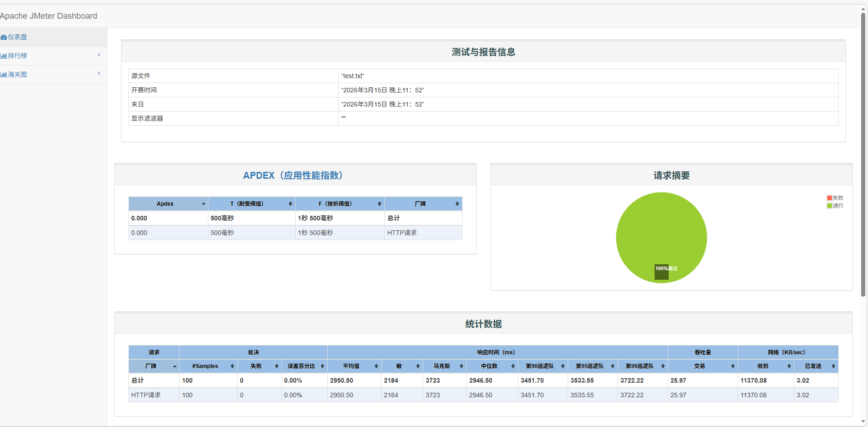The width and height of the screenshot is (868, 427).
Task: Click HTTP请求 in the APDEX table
Action: (402, 233)
